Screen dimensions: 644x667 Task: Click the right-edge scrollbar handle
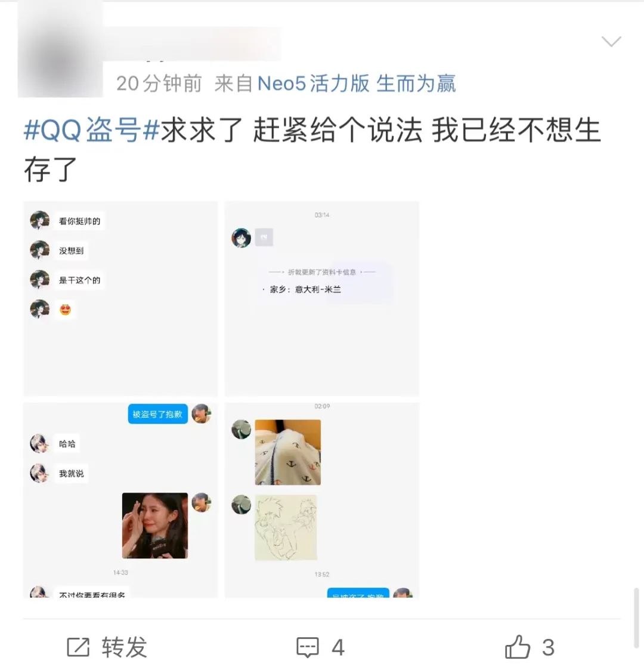pyautogui.click(x=636, y=618)
